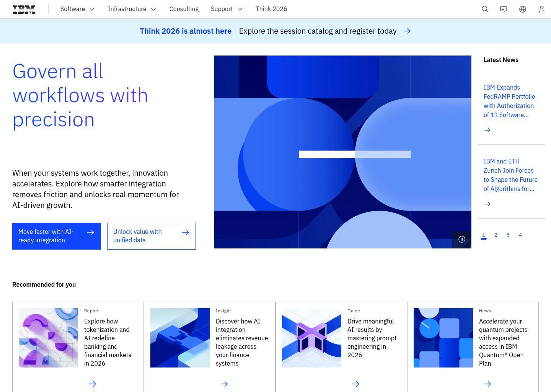Click the IBM logo

tap(24, 9)
